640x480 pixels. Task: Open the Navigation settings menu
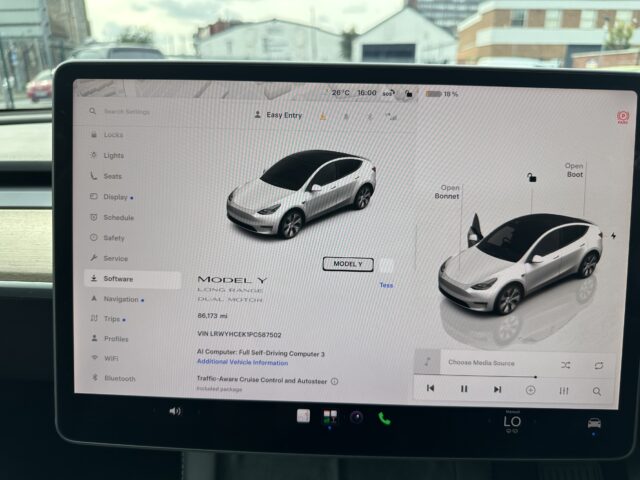coord(117,299)
